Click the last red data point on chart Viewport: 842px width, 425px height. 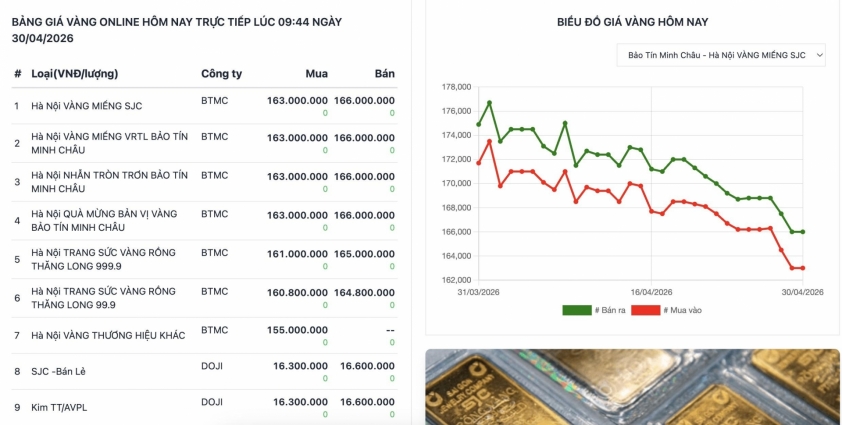click(803, 268)
